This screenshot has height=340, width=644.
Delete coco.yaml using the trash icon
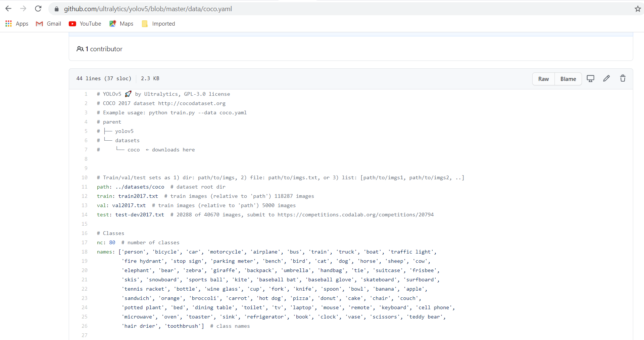623,78
